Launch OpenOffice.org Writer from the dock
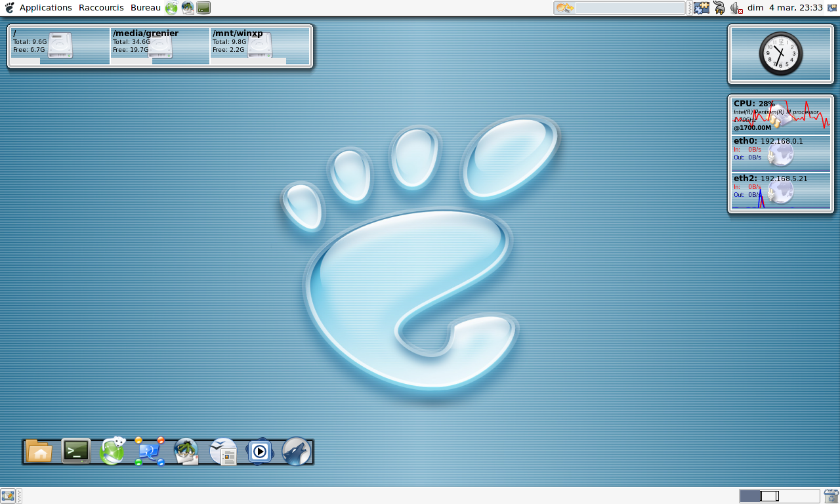This screenshot has height=504, width=840. (223, 451)
